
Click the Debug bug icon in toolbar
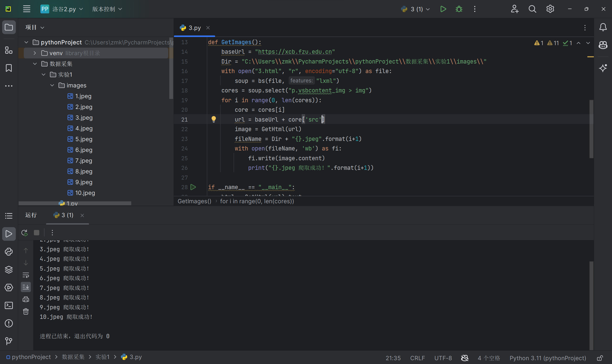coord(459,9)
